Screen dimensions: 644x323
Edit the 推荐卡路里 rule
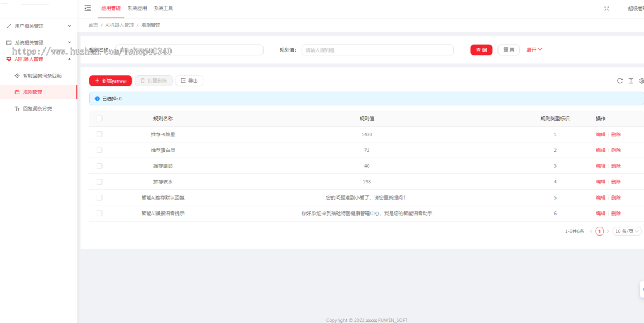click(x=601, y=135)
